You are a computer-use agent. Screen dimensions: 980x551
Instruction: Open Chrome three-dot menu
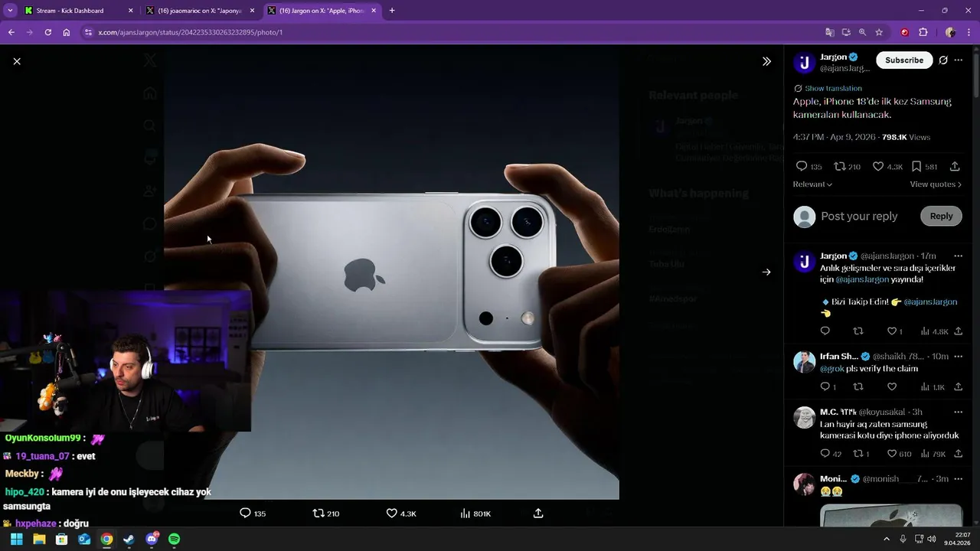click(969, 32)
